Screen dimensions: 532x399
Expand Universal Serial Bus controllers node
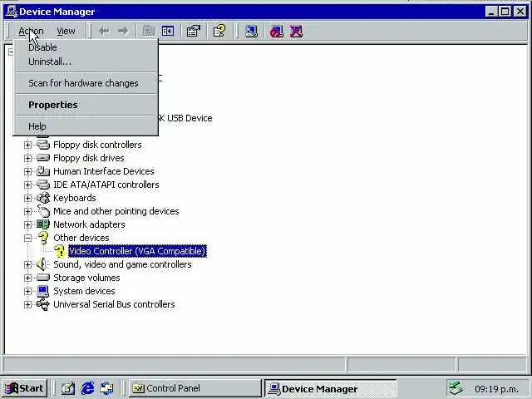coord(27,304)
